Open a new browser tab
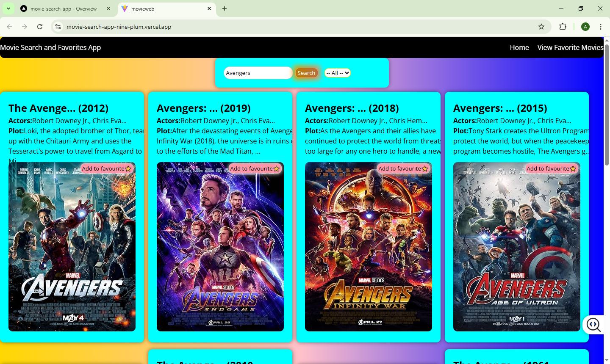This screenshot has height=364, width=610. coord(225,8)
